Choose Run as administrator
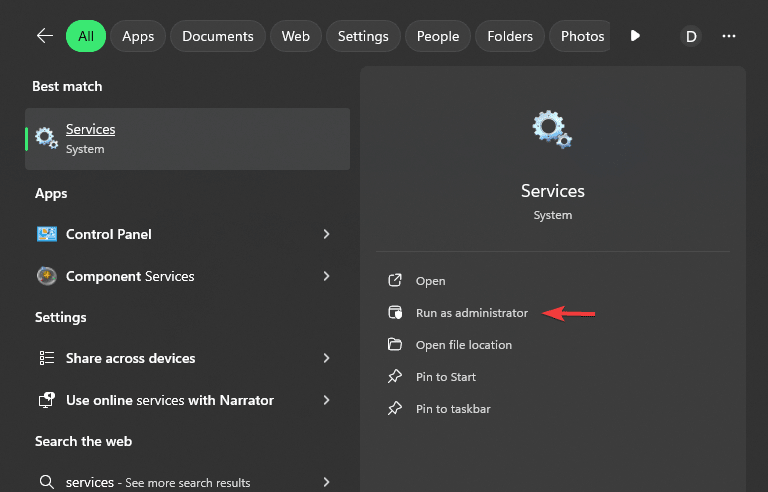This screenshot has width=768, height=492. (x=472, y=313)
